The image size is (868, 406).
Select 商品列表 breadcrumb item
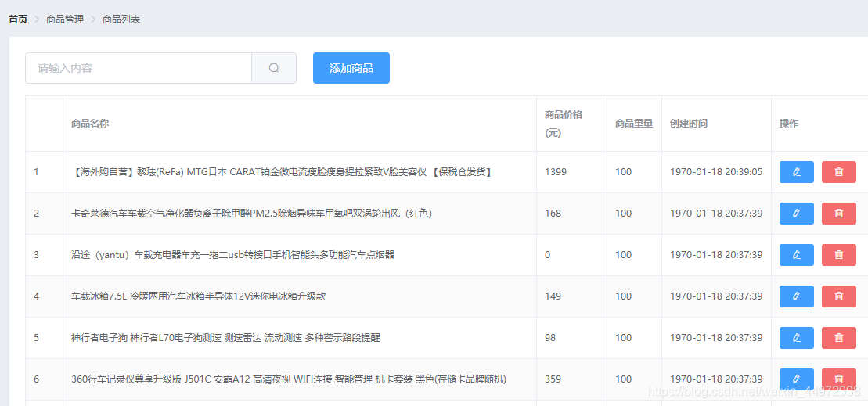click(121, 20)
